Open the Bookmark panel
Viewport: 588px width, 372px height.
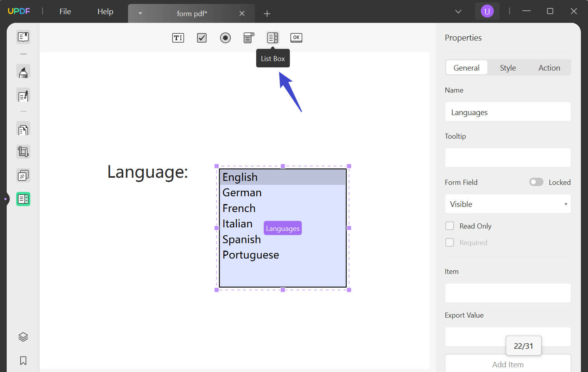(x=23, y=361)
